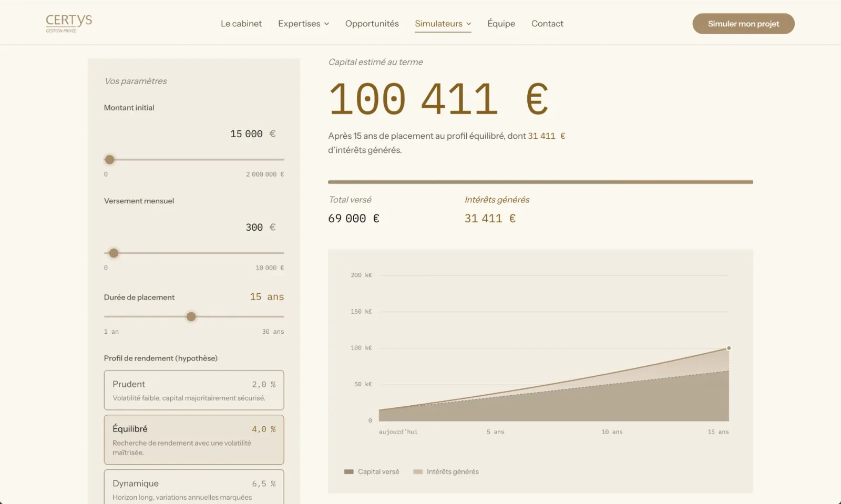Select the Dynamique 6,5 % profile

pos(194,487)
